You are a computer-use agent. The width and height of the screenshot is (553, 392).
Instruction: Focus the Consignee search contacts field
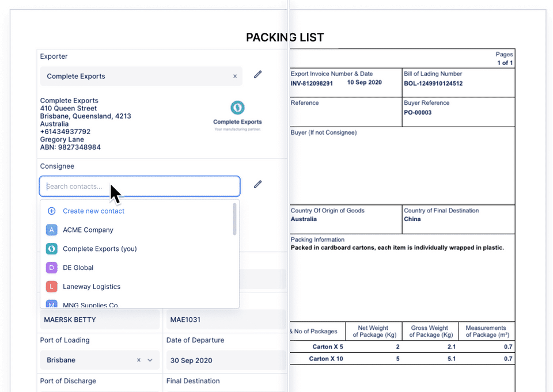[139, 187]
